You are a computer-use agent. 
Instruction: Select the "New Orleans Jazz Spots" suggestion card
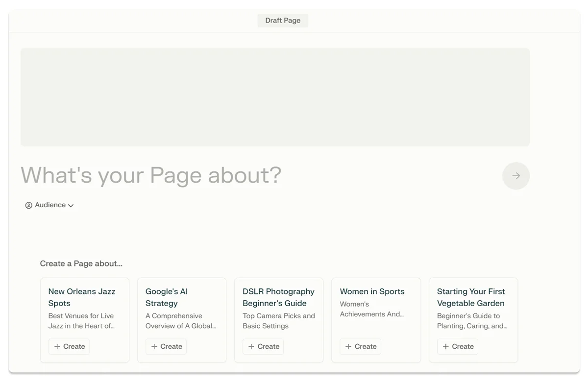pyautogui.click(x=85, y=320)
